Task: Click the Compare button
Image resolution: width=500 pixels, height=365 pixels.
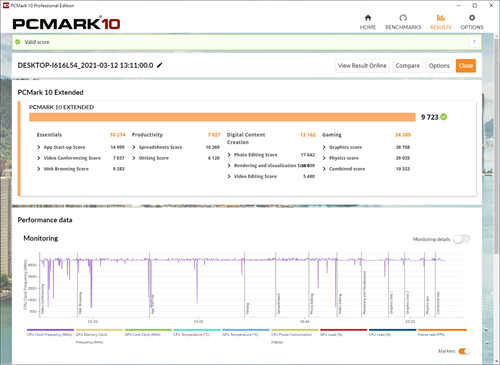Action: tap(407, 66)
